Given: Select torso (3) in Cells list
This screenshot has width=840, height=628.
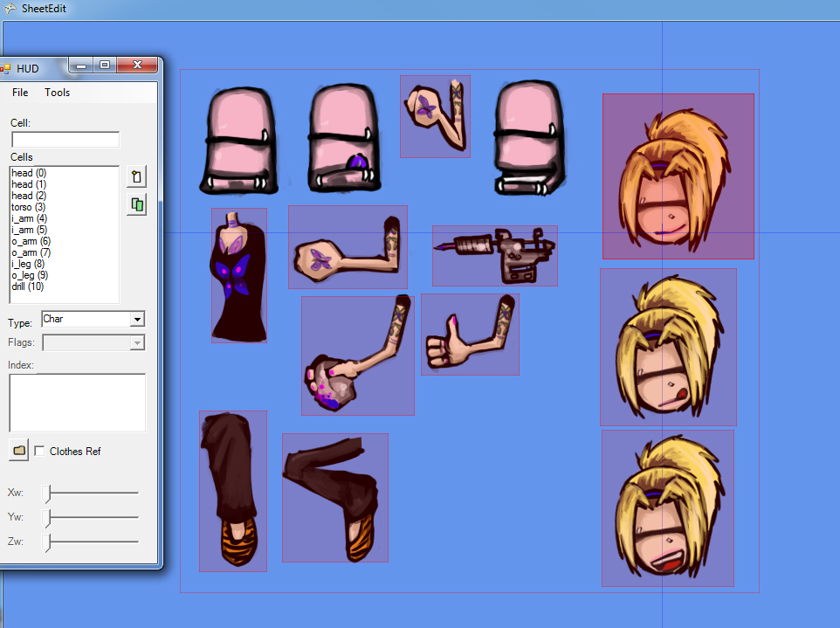Looking at the screenshot, I should pyautogui.click(x=29, y=207).
